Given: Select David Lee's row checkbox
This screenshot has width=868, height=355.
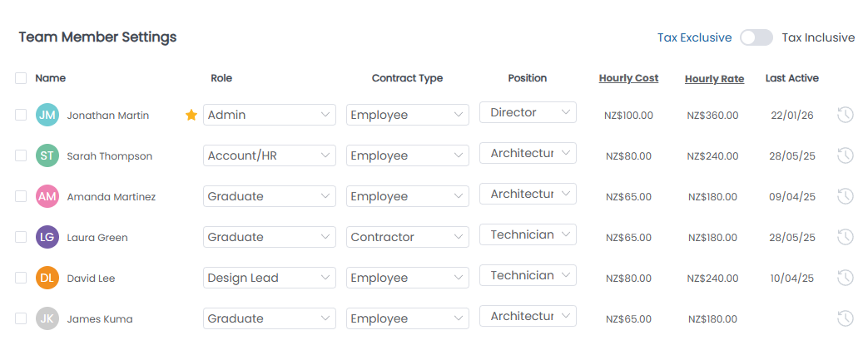Looking at the screenshot, I should (x=21, y=278).
